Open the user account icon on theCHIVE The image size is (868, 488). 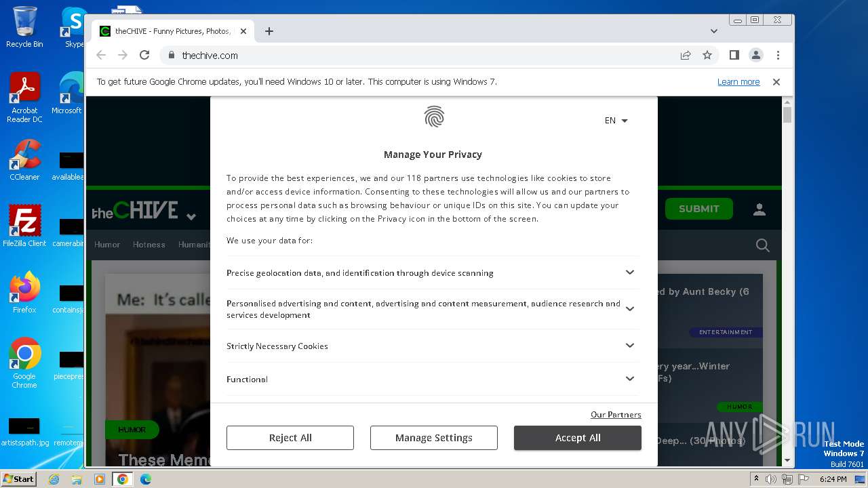point(759,209)
